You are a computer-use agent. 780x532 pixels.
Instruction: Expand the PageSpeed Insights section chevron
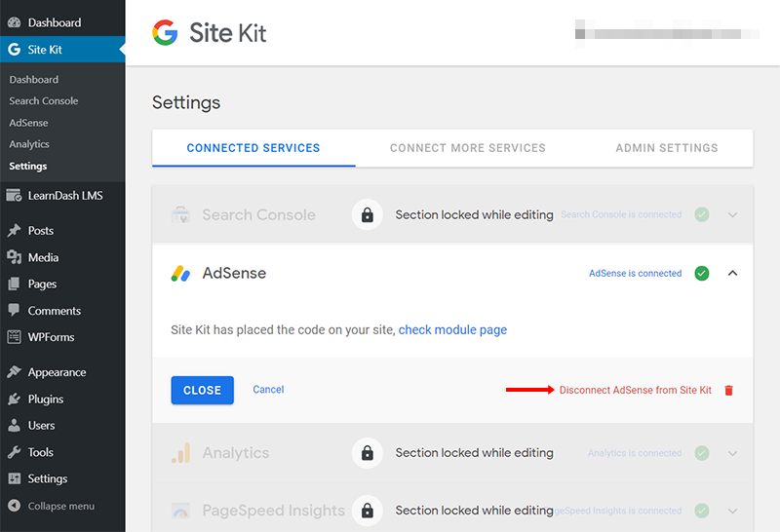tap(733, 511)
